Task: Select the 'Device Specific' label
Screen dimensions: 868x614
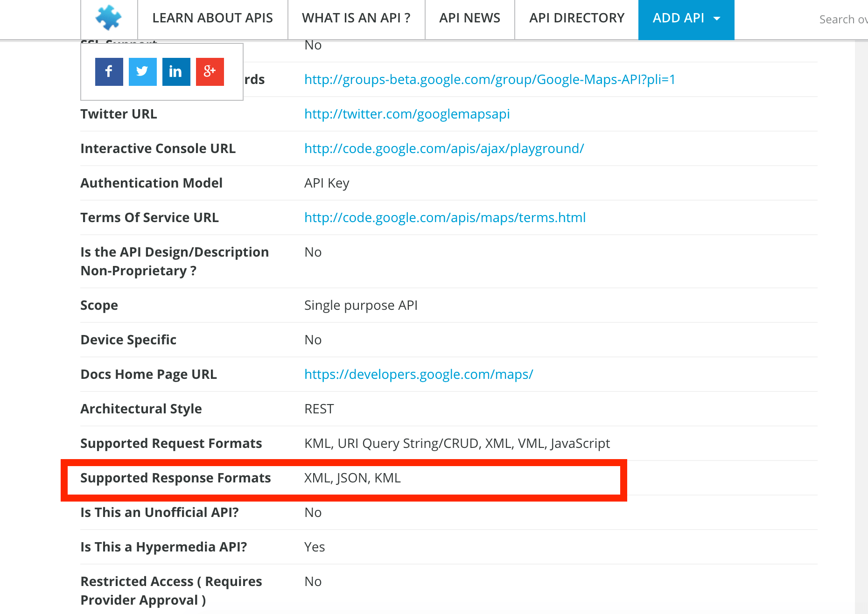Action: (x=128, y=340)
